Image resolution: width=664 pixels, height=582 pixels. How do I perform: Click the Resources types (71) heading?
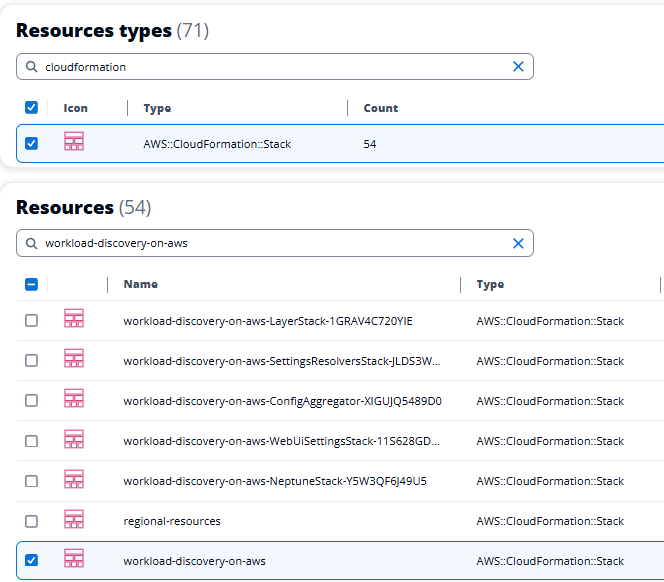tap(112, 31)
